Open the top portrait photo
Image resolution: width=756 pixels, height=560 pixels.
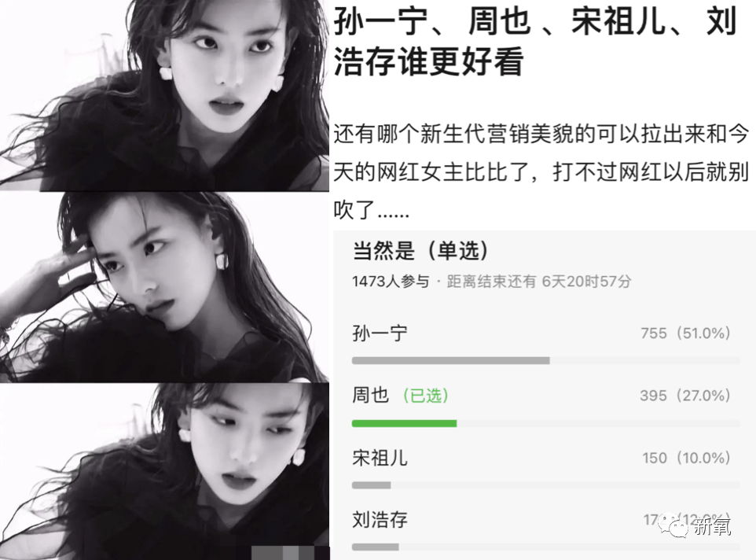tap(164, 95)
